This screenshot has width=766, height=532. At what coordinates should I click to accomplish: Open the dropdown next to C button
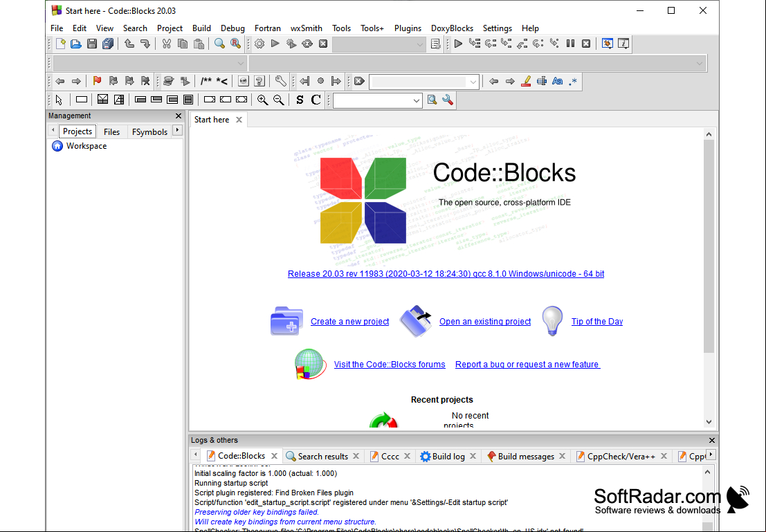click(377, 100)
